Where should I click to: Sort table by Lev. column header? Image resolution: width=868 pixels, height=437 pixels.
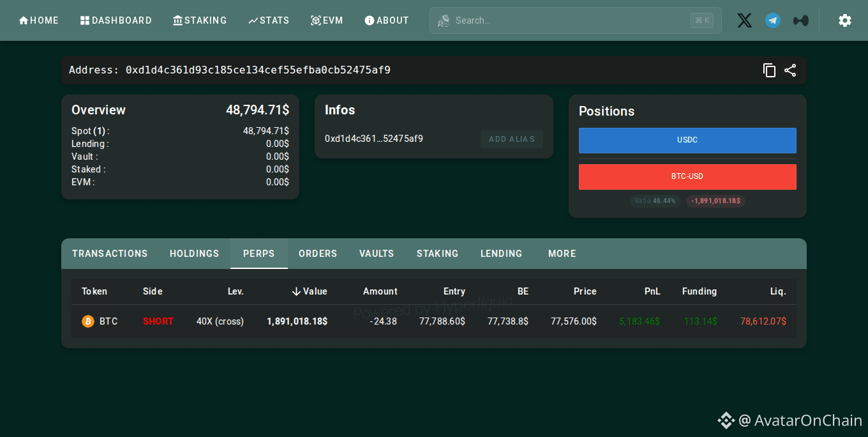tap(236, 291)
